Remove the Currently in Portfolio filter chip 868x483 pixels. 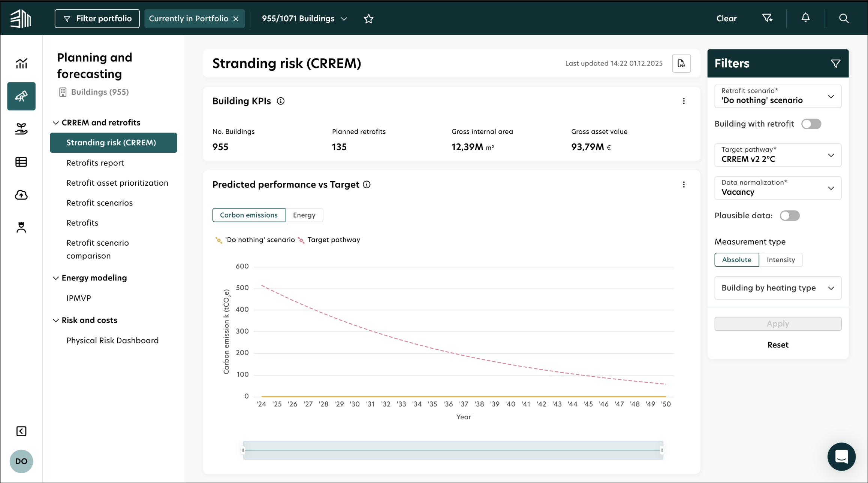(x=236, y=19)
